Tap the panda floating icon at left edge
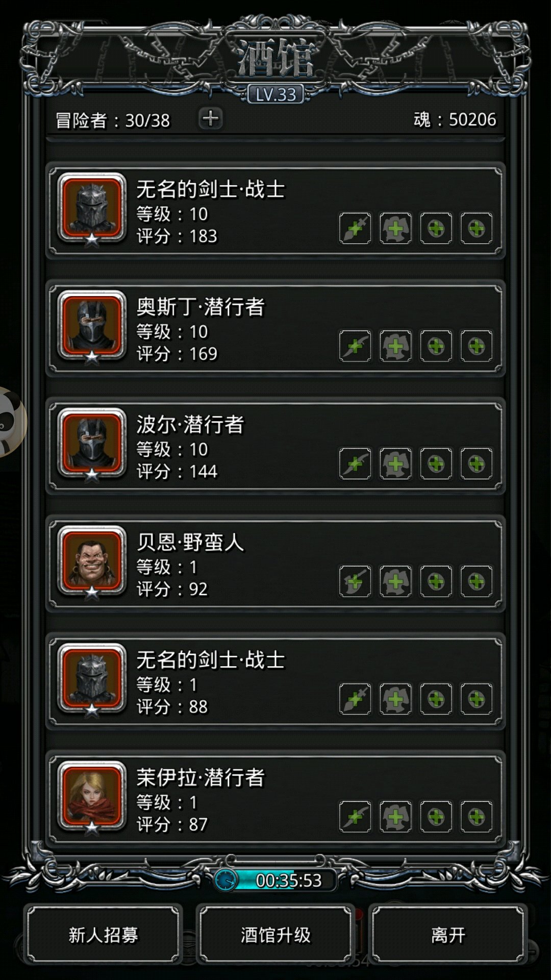This screenshot has width=551, height=980. [x=11, y=422]
